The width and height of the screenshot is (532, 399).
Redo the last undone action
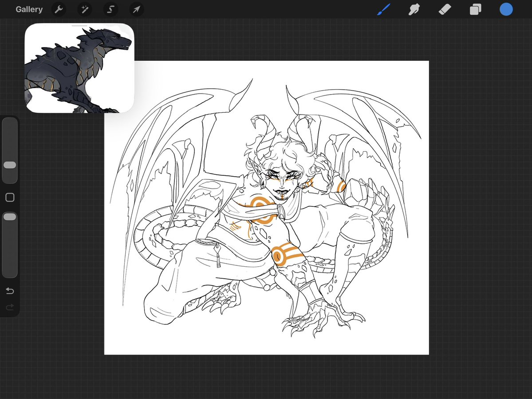[x=10, y=307]
